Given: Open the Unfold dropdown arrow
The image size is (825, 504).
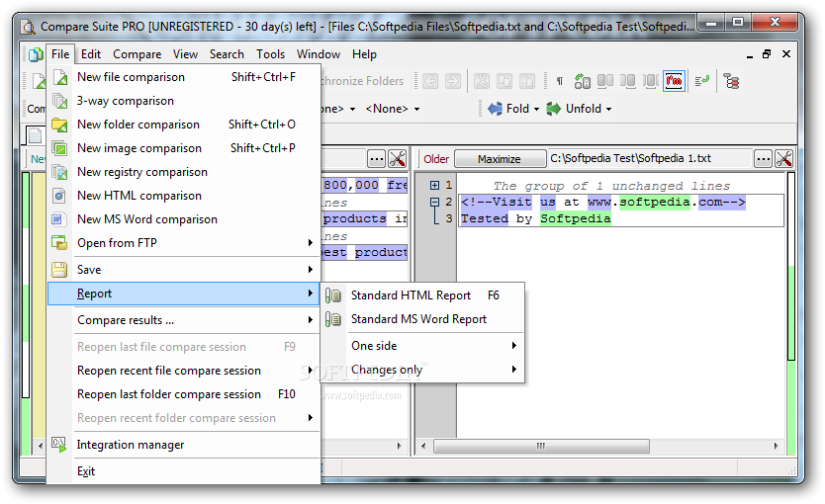Looking at the screenshot, I should point(608,110).
